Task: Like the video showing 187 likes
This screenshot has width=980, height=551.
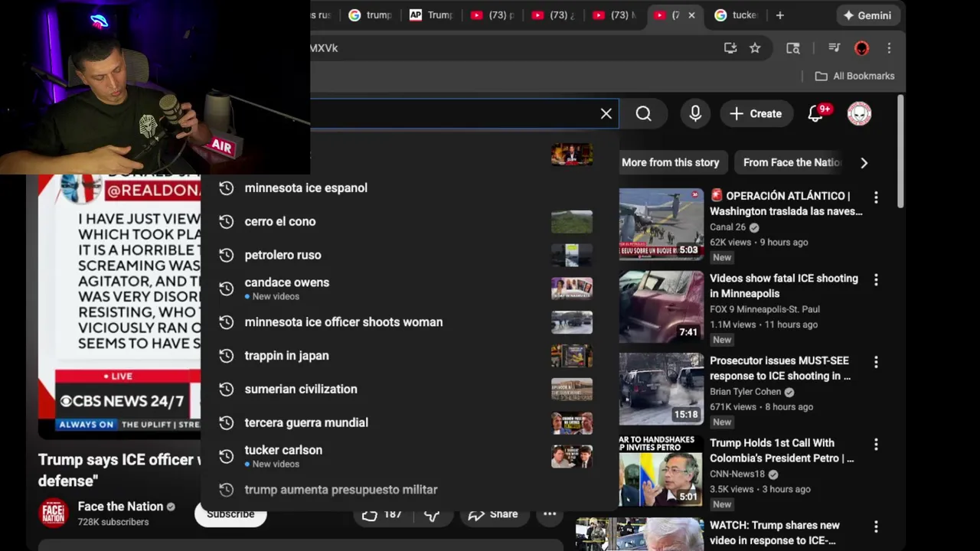Action: coord(382,514)
